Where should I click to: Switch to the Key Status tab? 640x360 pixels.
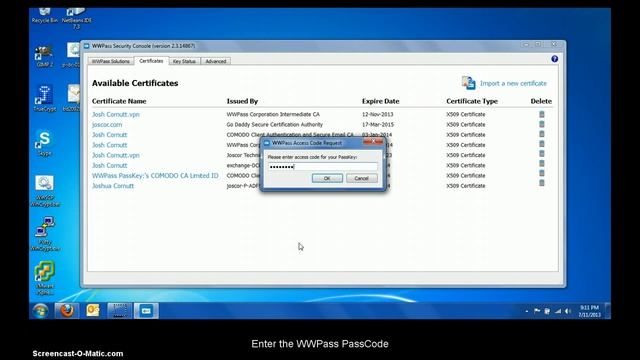[184, 61]
